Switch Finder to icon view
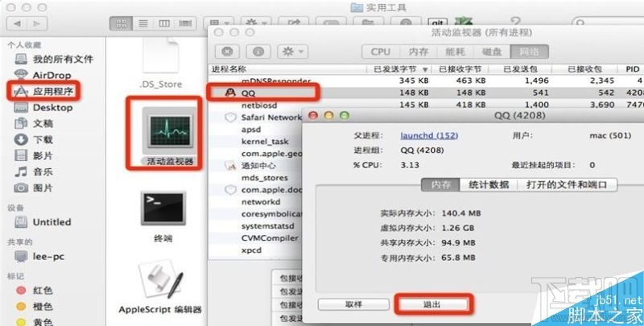The height and width of the screenshot is (326, 644). (x=122, y=24)
